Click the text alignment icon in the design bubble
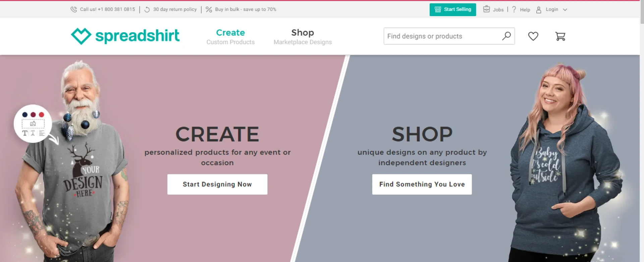 42,133
